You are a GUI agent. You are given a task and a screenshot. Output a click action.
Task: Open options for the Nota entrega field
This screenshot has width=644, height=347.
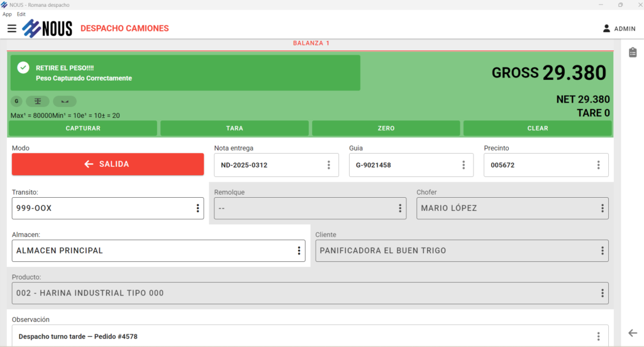328,165
